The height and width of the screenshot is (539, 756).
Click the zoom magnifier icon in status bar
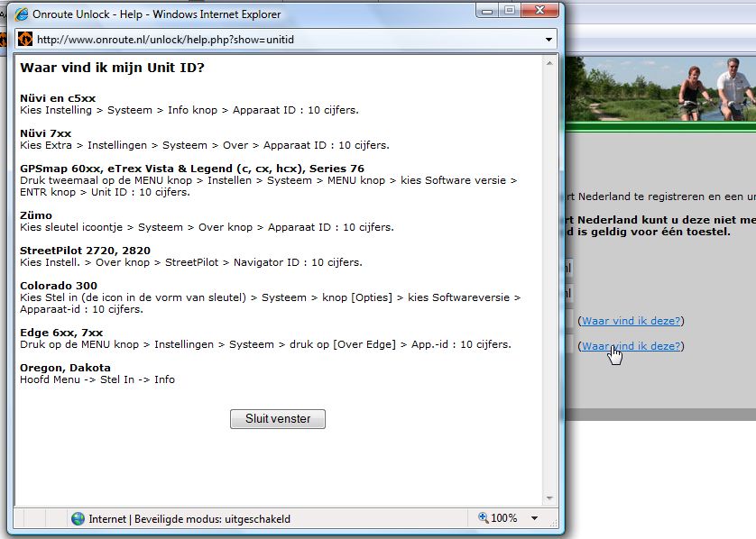click(483, 517)
